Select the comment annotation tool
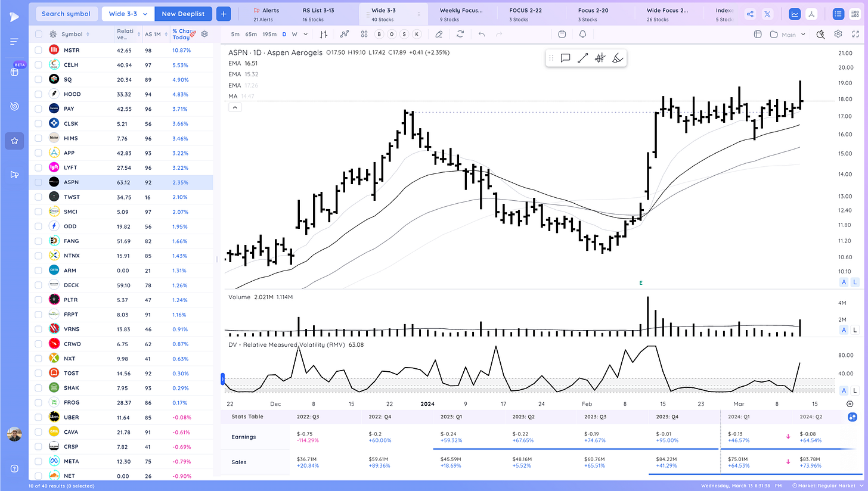Image resolution: width=868 pixels, height=491 pixels. point(566,58)
